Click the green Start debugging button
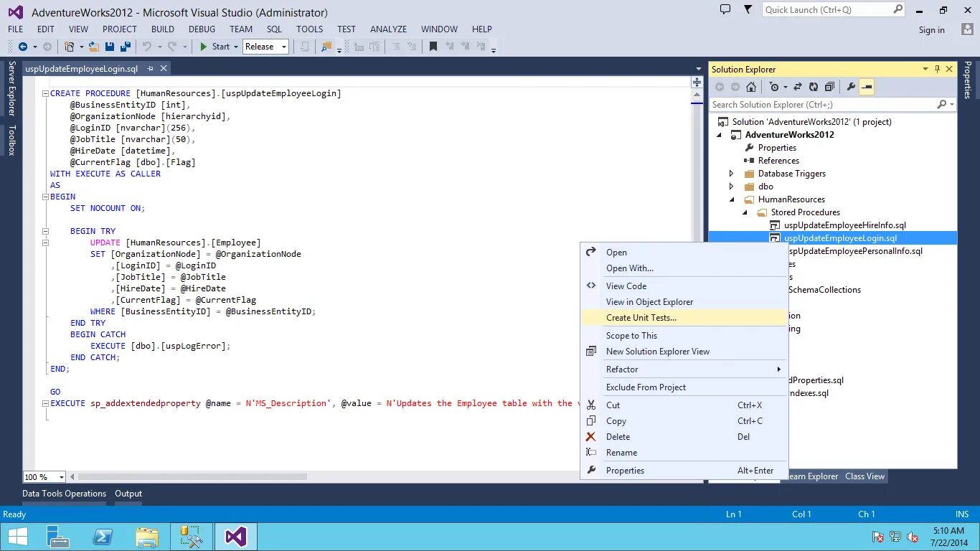This screenshot has width=980, height=551. point(215,47)
